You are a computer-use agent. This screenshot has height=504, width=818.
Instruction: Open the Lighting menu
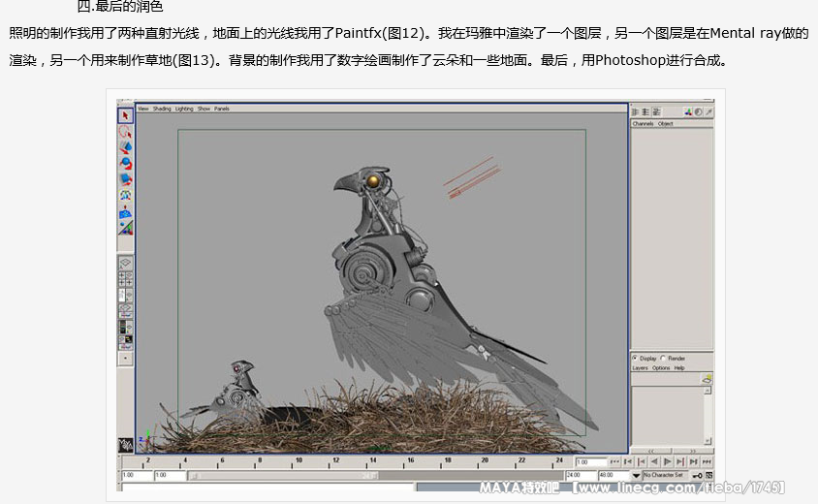click(x=184, y=109)
